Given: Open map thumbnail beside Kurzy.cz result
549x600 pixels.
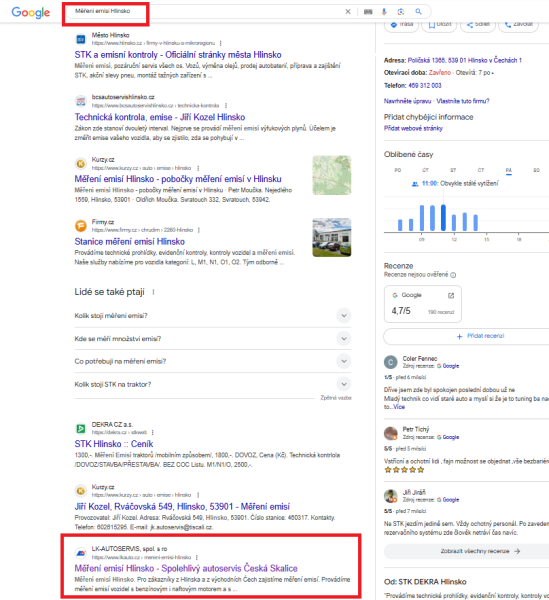Looking at the screenshot, I should click(332, 175).
